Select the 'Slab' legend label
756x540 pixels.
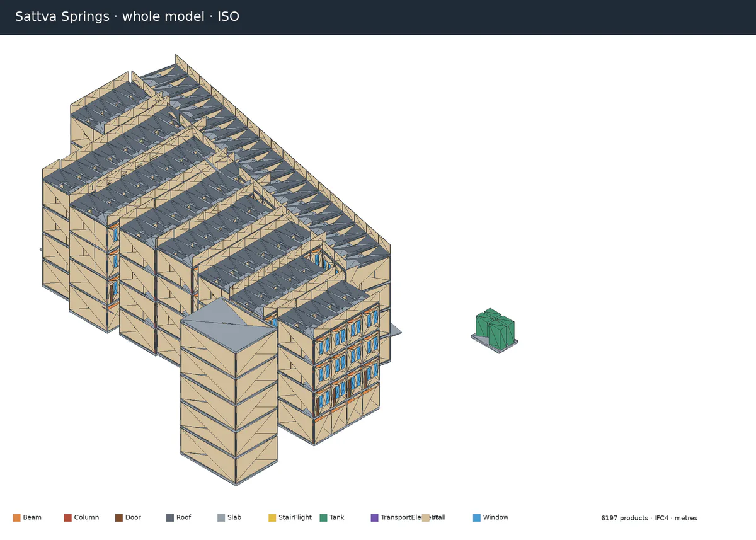point(234,518)
